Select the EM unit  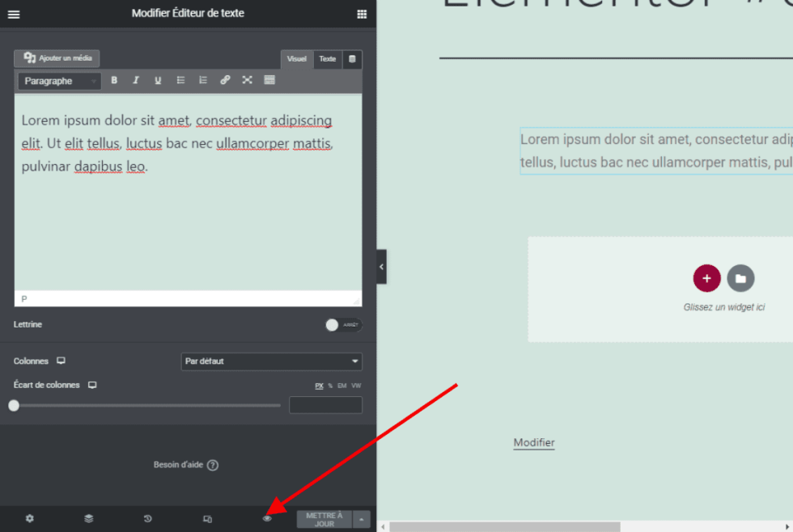click(x=341, y=386)
